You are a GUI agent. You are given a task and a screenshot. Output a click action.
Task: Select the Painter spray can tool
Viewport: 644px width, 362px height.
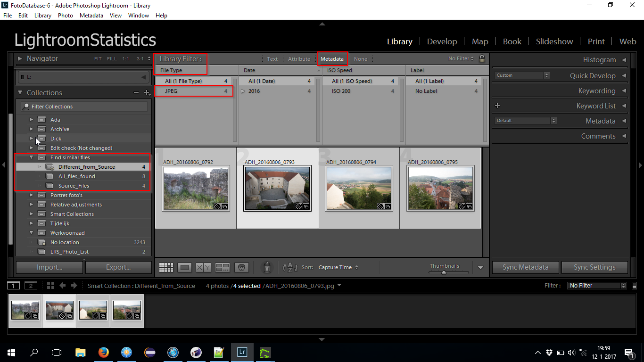coord(267,267)
